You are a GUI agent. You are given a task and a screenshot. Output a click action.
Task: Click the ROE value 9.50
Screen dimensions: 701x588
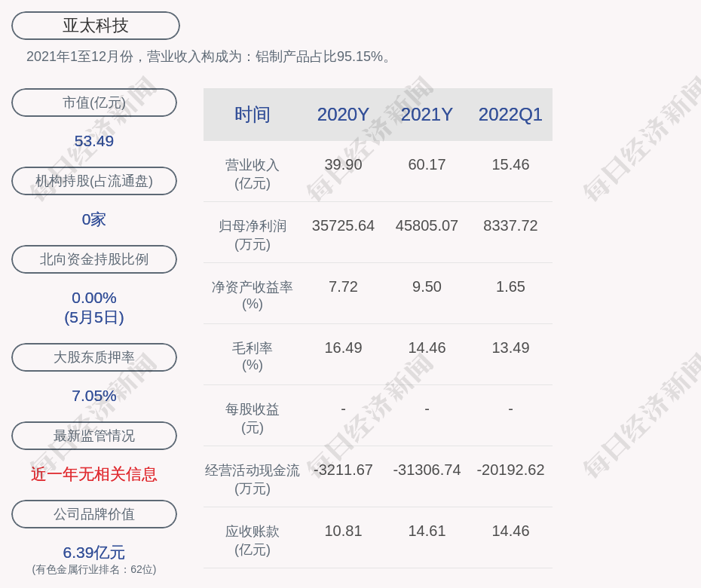click(427, 286)
